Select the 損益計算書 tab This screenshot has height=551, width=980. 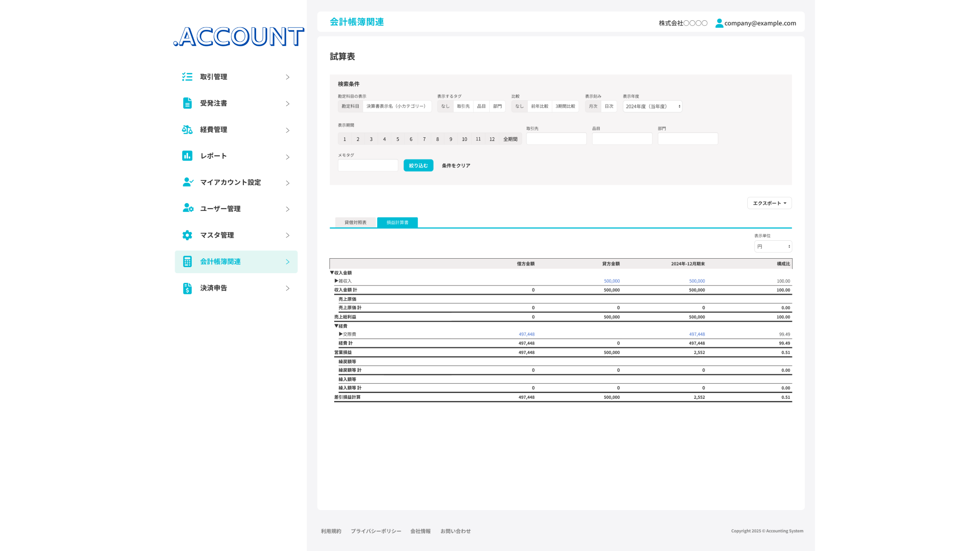point(397,222)
